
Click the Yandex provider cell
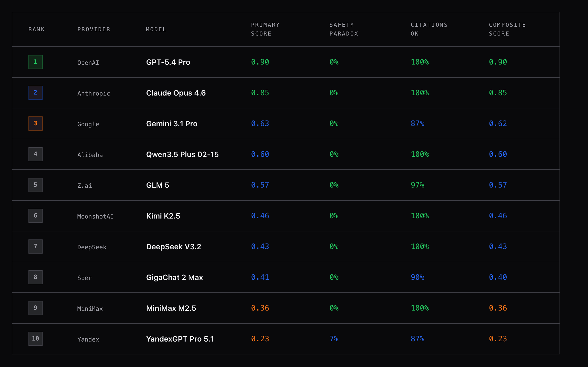pyautogui.click(x=88, y=340)
